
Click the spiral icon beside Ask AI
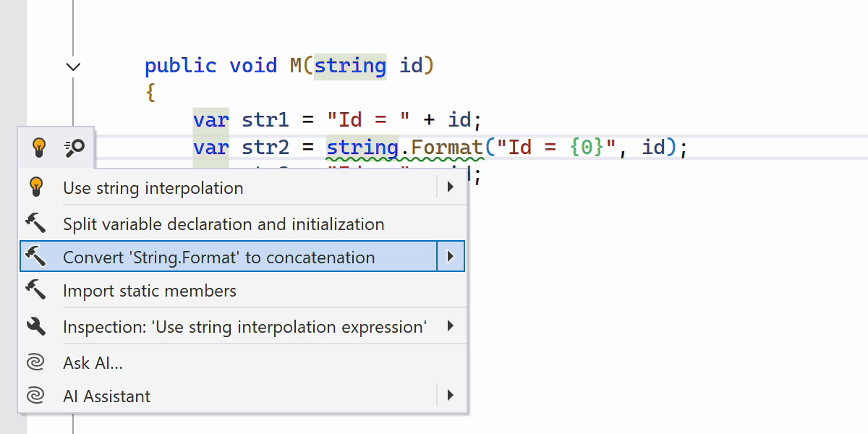[35, 362]
